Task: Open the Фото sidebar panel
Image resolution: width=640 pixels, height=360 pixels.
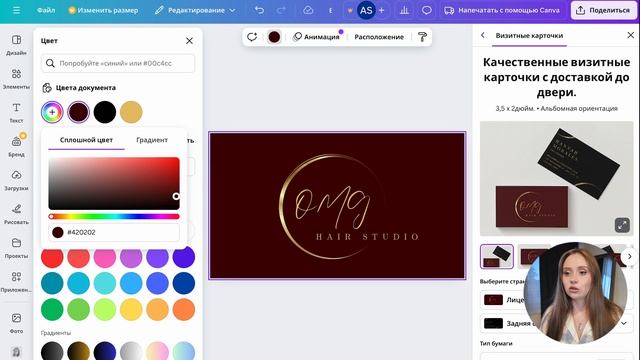Action: [16, 323]
